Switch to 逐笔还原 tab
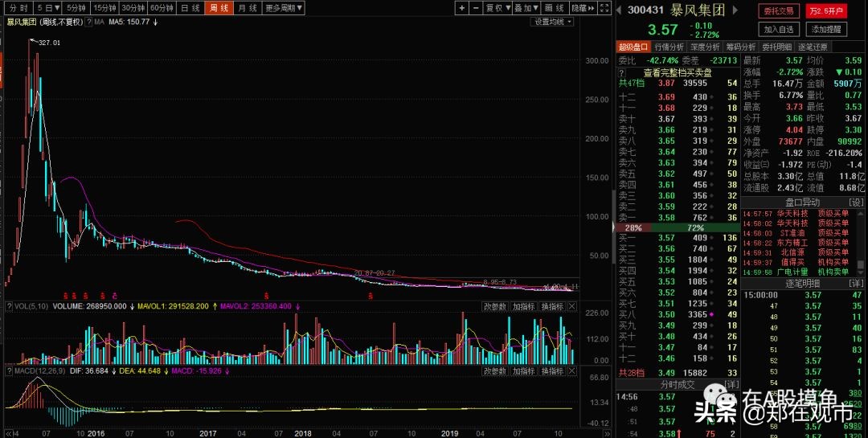This screenshot has width=868, height=438. [x=813, y=47]
